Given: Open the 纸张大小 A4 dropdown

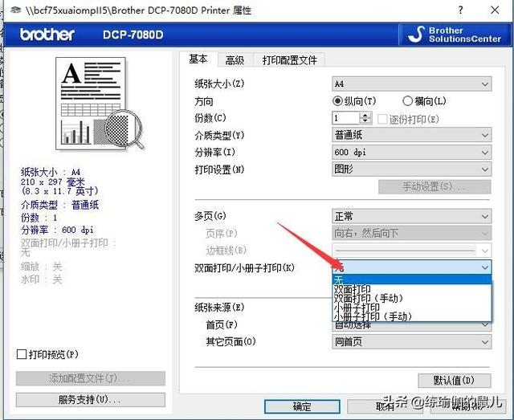Looking at the screenshot, I should 412,84.
